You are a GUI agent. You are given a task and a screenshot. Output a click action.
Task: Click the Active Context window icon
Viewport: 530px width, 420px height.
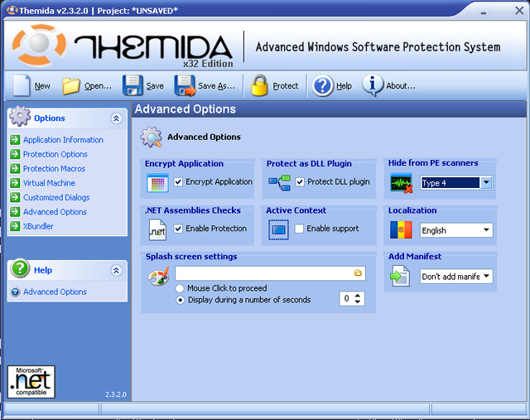278,229
